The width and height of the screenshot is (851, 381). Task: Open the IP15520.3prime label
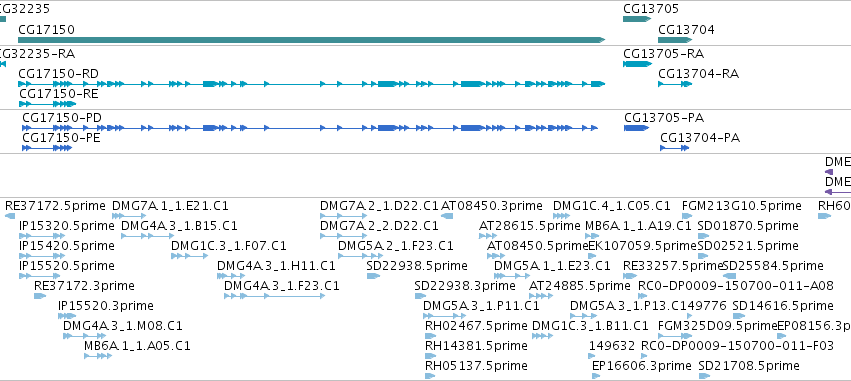(x=106, y=306)
